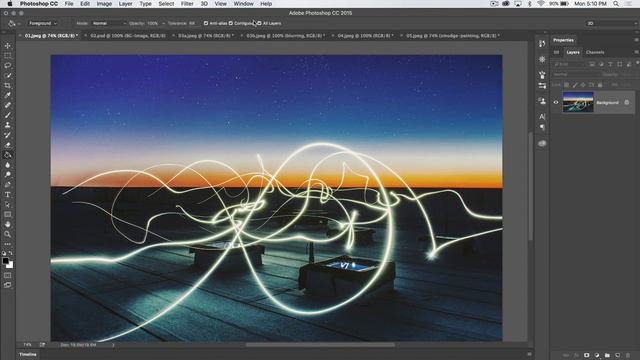Image resolution: width=640 pixels, height=360 pixels.
Task: Create a new layer icon
Action: click(x=618, y=356)
